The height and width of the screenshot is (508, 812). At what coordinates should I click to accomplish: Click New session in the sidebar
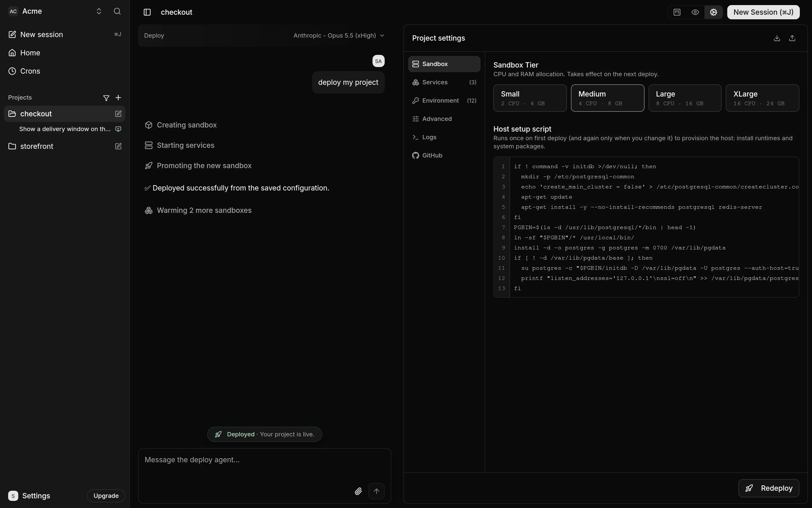[64, 35]
